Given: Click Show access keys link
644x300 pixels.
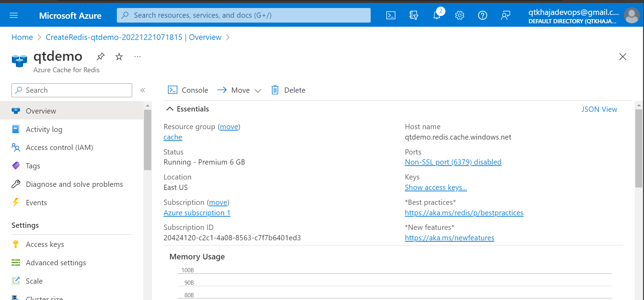Looking at the screenshot, I should [x=436, y=187].
